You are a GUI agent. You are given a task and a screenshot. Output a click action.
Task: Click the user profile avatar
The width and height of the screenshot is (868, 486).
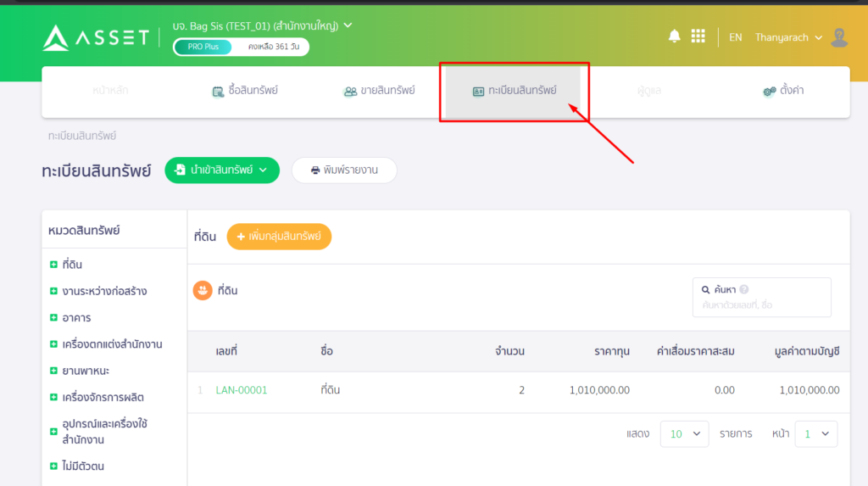point(839,37)
